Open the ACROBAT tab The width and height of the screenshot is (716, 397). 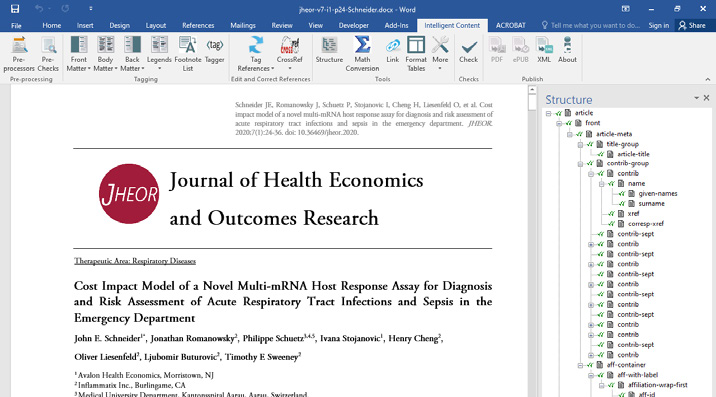(x=511, y=26)
